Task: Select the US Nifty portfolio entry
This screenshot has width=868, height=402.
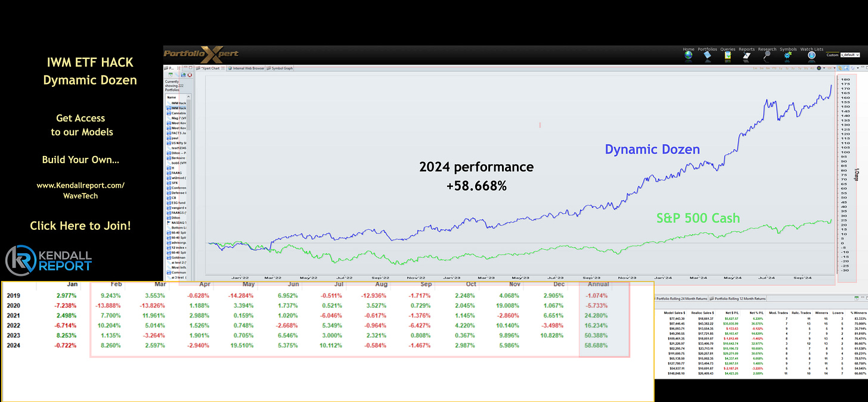Action: tap(177, 143)
